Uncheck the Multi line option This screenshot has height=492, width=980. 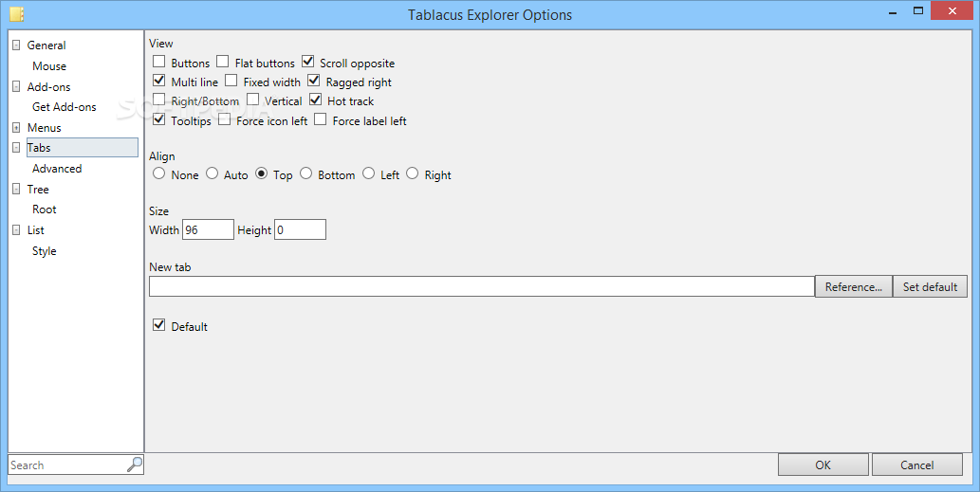click(x=158, y=80)
